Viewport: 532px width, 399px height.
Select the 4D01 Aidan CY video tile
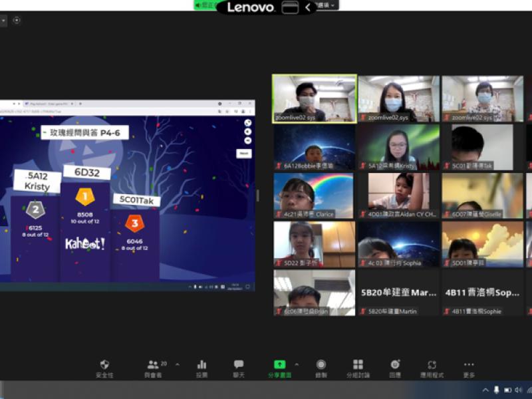pos(399,196)
